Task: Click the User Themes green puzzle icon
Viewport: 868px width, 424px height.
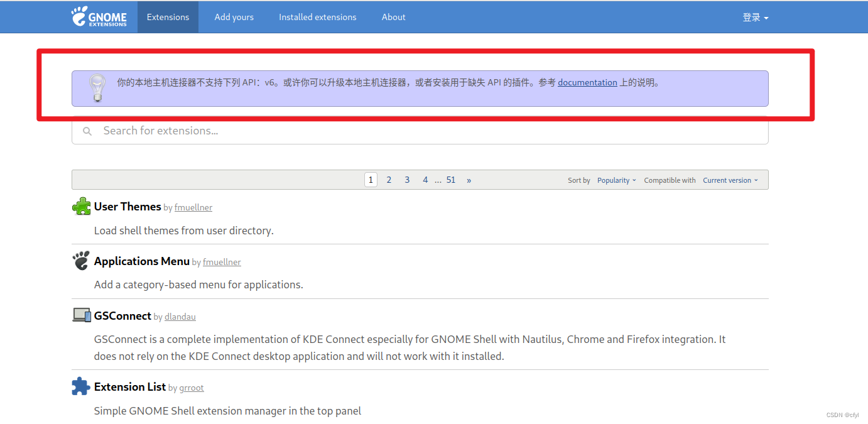Action: click(82, 206)
